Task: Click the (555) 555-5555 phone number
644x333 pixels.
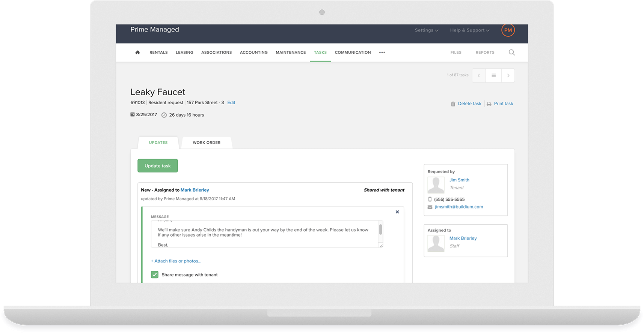Action: tap(449, 199)
